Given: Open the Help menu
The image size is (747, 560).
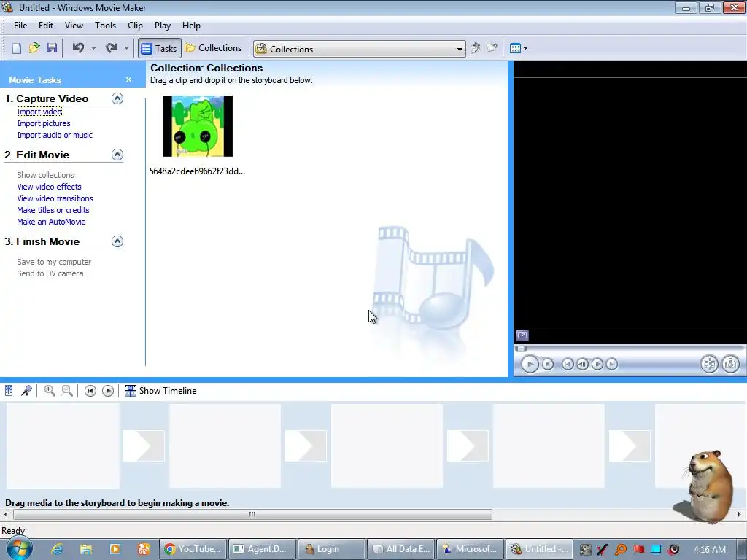Looking at the screenshot, I should [192, 26].
